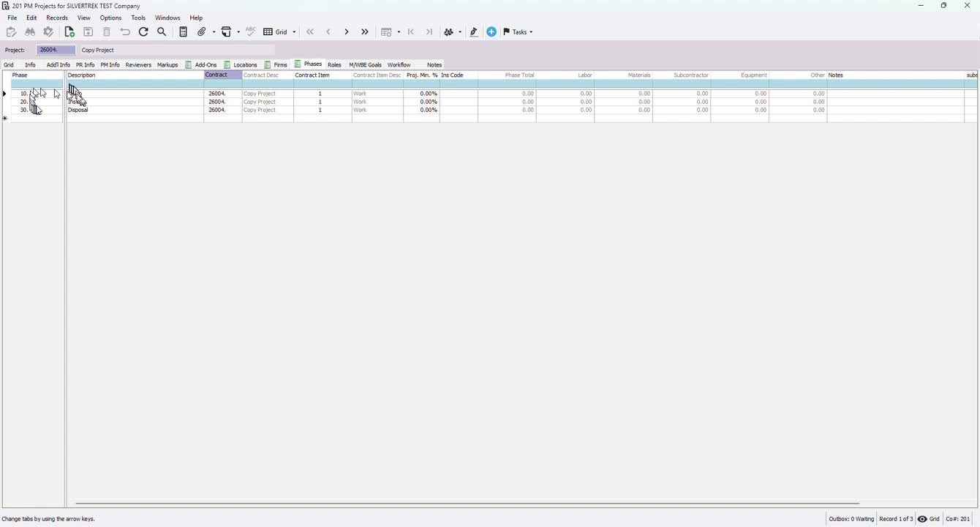This screenshot has height=527, width=980.
Task: Save the record with the floppy disk icon
Action: pos(88,32)
